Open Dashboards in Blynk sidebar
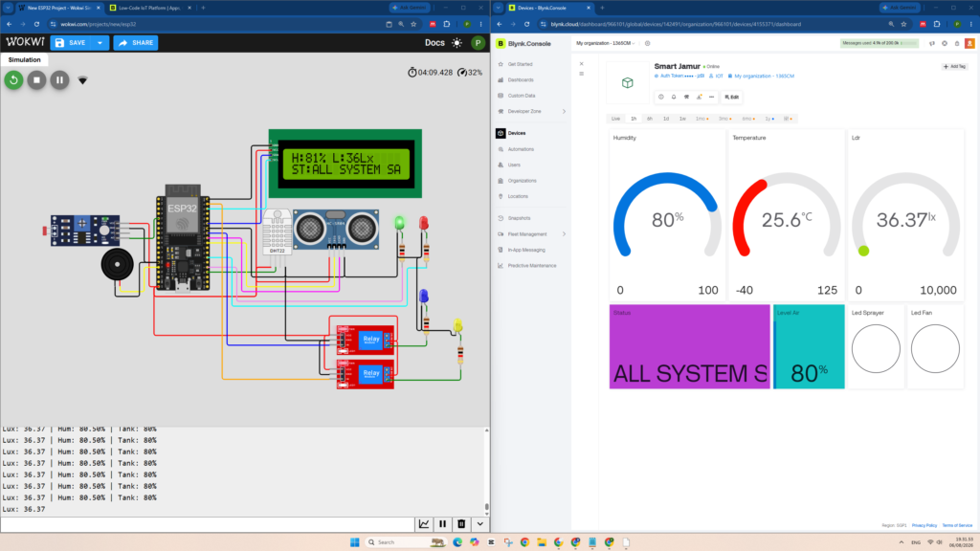Image resolution: width=980 pixels, height=551 pixels. [520, 80]
